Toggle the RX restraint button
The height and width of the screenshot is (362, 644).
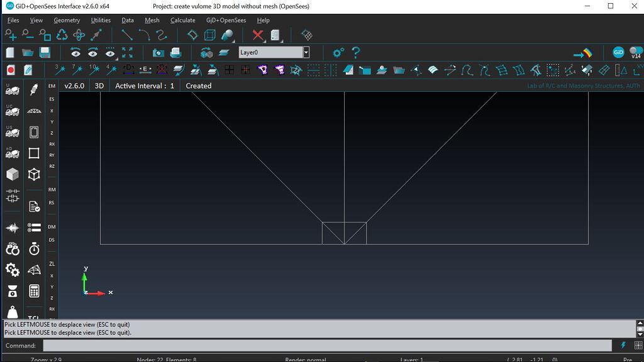[x=52, y=144]
